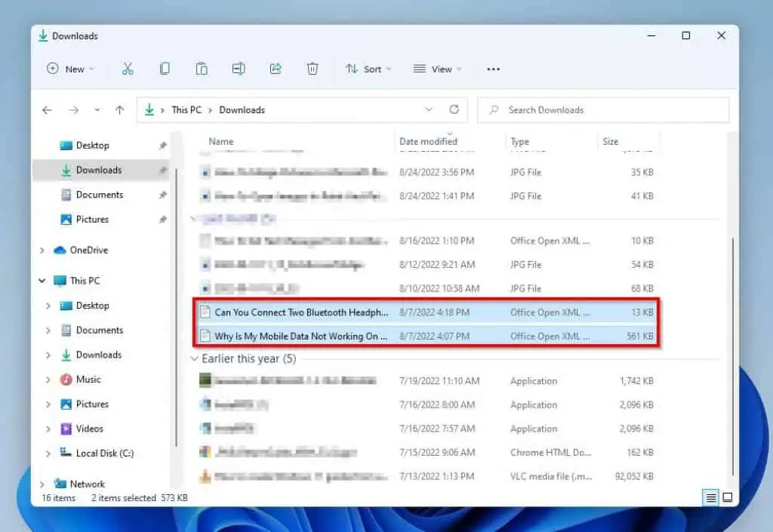
Task: Click the date "8/10/2022 10:58 AM"
Action: pos(439,288)
